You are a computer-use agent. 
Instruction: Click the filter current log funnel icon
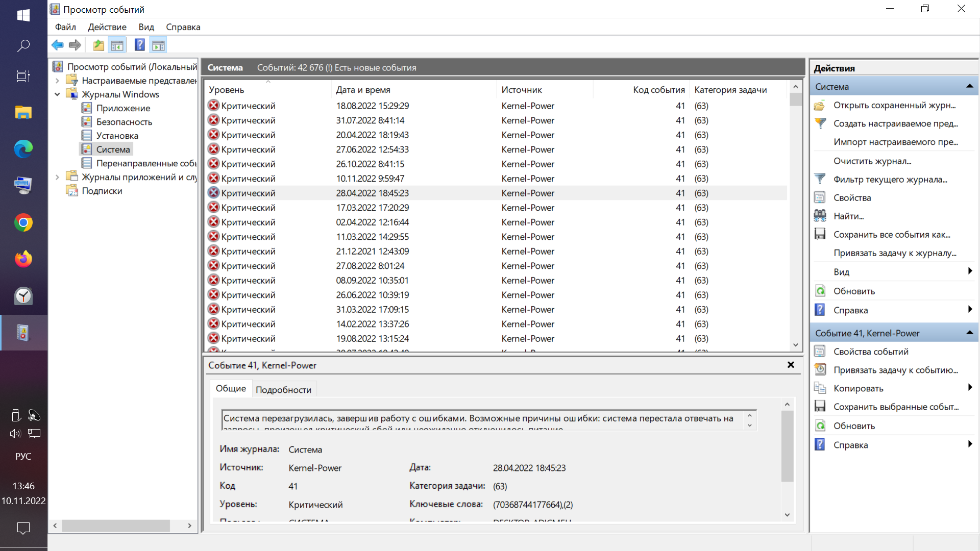[x=820, y=179]
